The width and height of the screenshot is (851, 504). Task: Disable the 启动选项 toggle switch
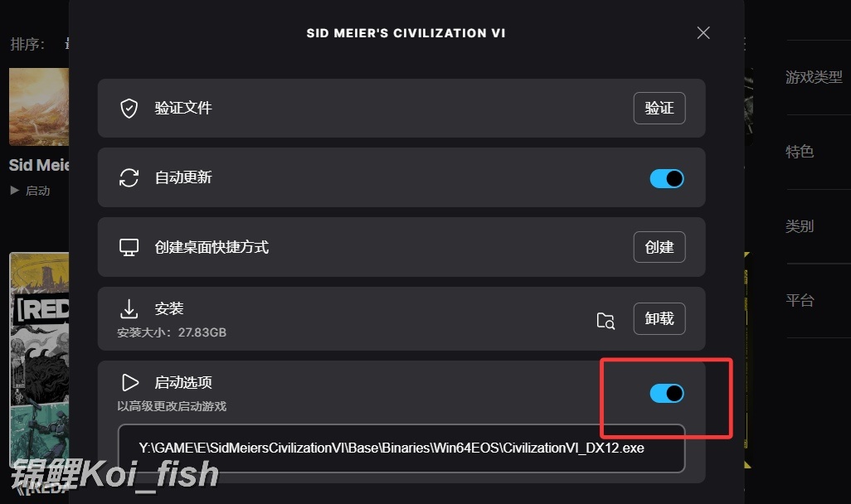[x=667, y=393]
